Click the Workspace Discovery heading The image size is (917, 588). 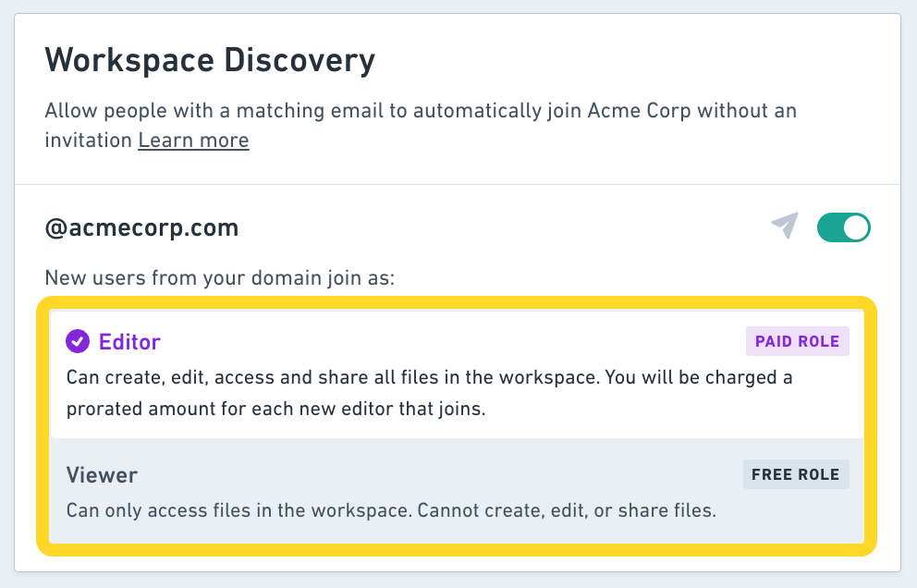click(210, 60)
